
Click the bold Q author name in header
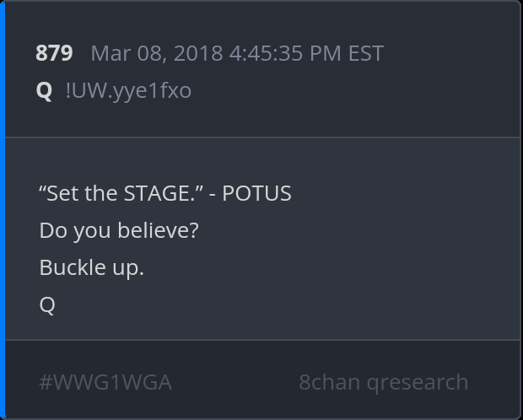pos(44,90)
